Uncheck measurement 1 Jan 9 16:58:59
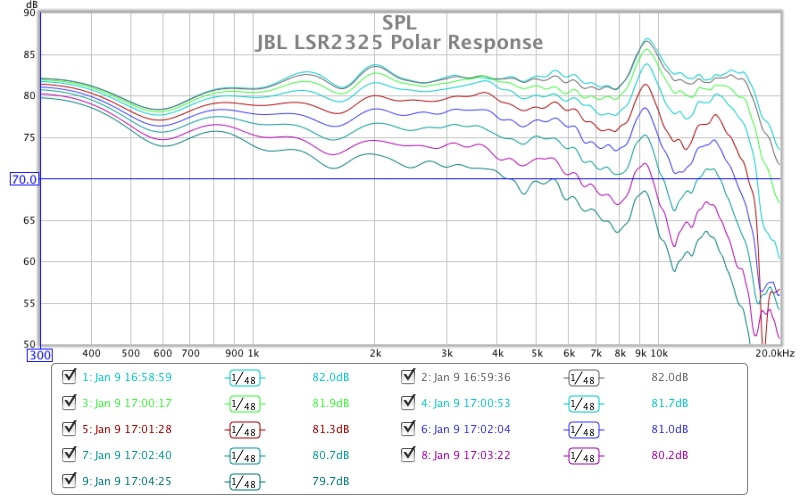Screen dimensions: 800x496 click(x=69, y=377)
